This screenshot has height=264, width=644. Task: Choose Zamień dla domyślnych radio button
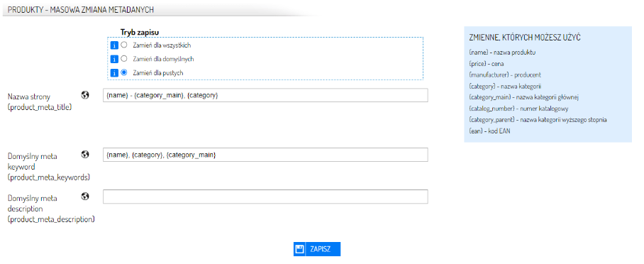coord(123,59)
